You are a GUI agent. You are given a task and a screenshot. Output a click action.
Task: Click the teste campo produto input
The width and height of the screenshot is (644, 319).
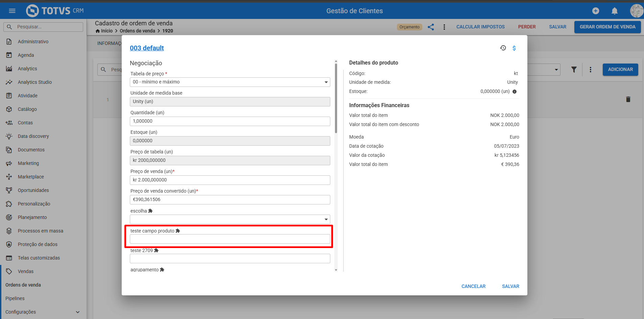230,239
